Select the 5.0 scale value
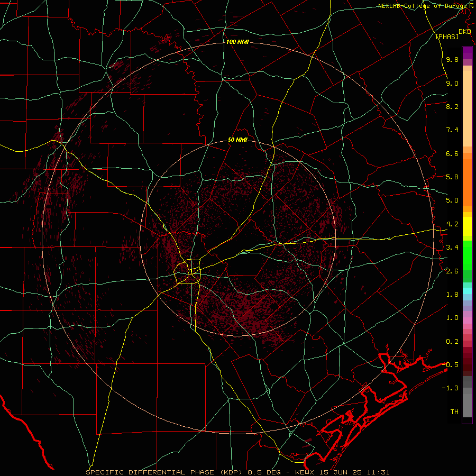476x476 pixels. point(452,200)
